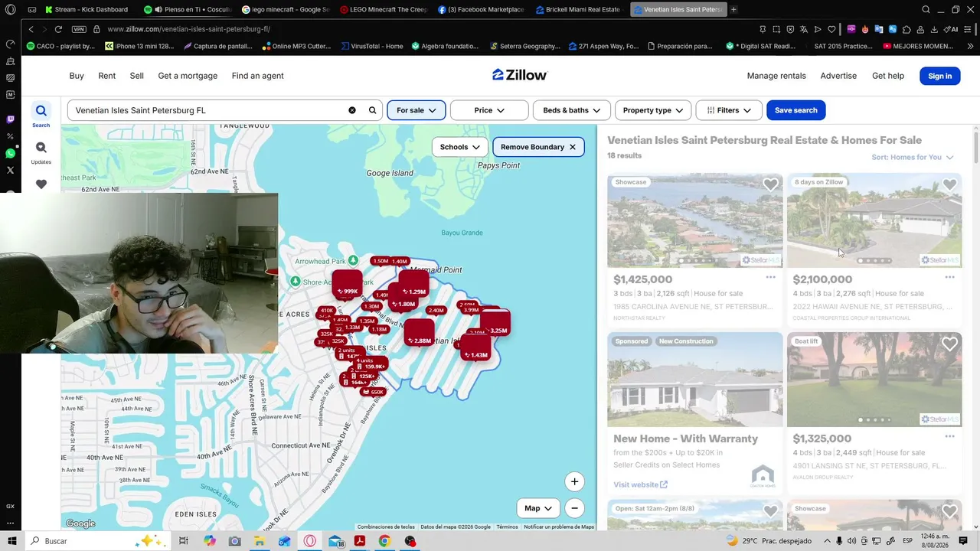
Task: Switch to Stream - Kick Dashboard tab
Action: [88, 9]
